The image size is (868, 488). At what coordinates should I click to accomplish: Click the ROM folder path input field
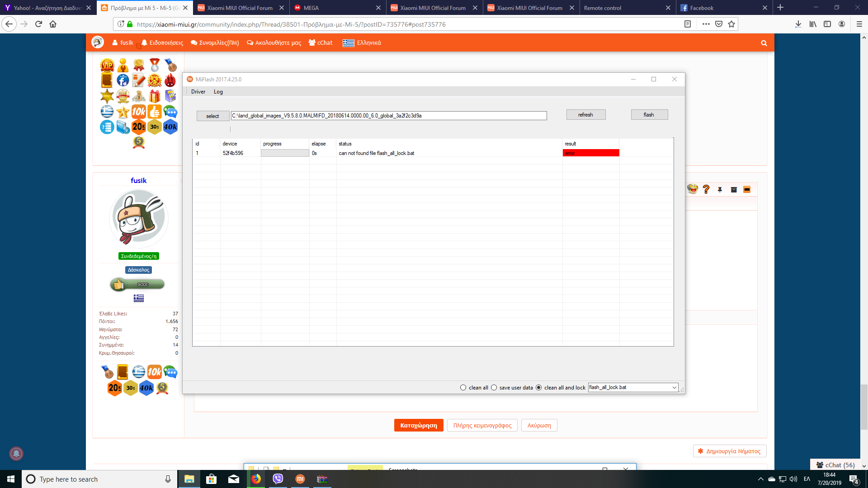[388, 116]
